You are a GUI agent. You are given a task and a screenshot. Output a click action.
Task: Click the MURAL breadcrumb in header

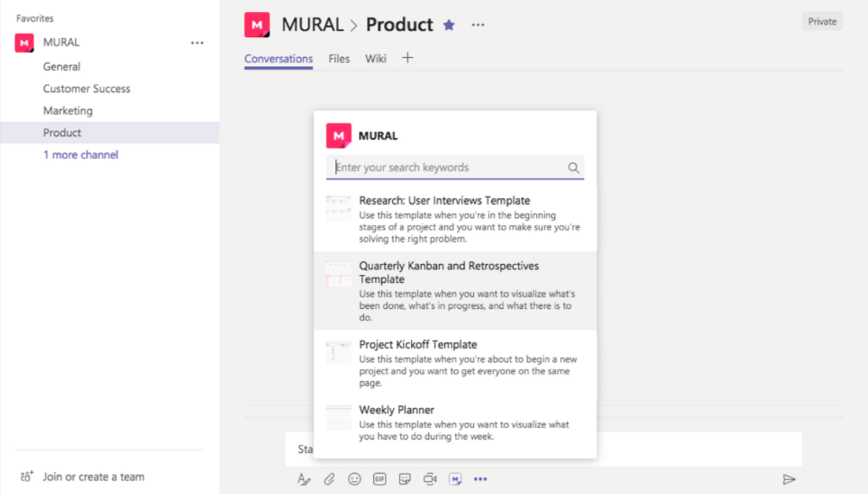(312, 25)
